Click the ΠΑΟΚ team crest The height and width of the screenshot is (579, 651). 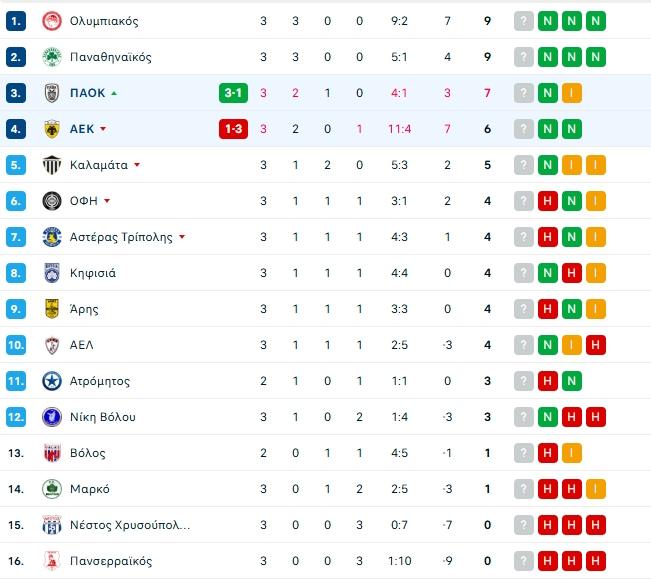tap(52, 93)
